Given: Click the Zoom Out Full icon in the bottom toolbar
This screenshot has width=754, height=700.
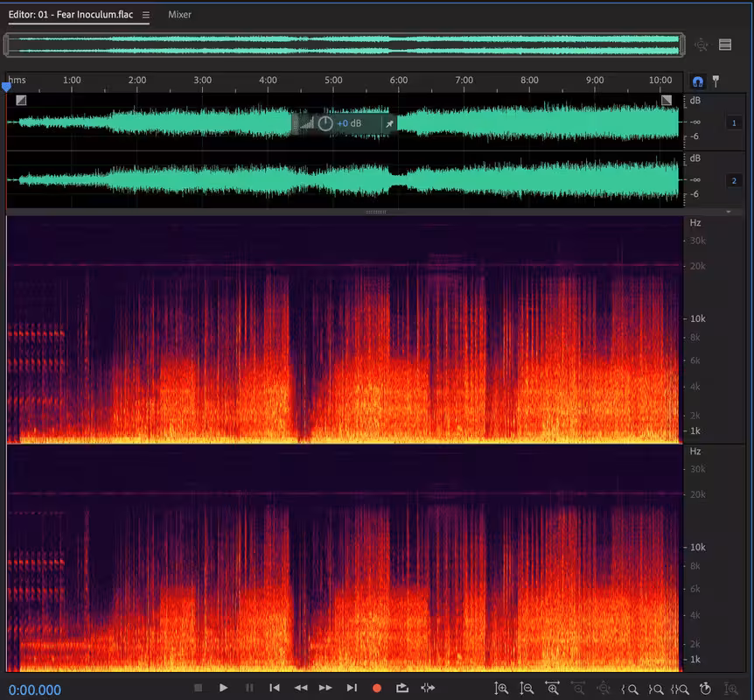Looking at the screenshot, I should (603, 689).
